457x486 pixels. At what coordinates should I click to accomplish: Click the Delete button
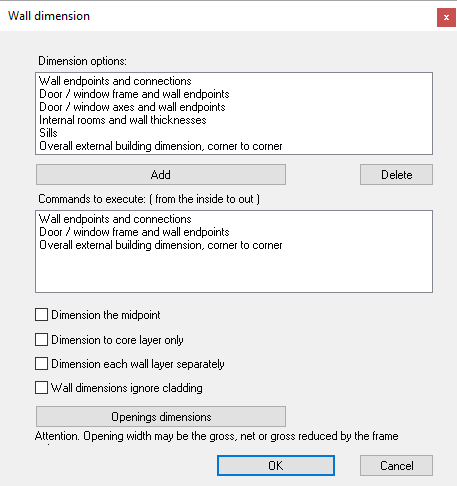[396, 174]
